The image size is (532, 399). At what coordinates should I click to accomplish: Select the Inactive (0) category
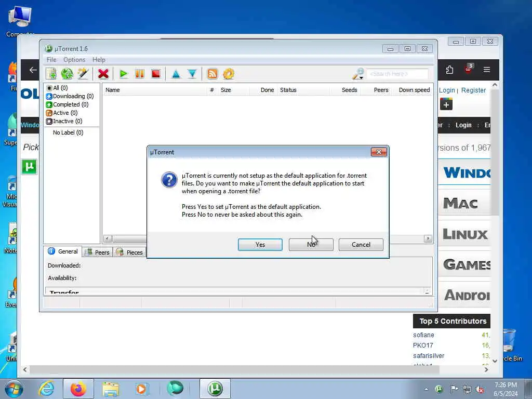(64, 121)
